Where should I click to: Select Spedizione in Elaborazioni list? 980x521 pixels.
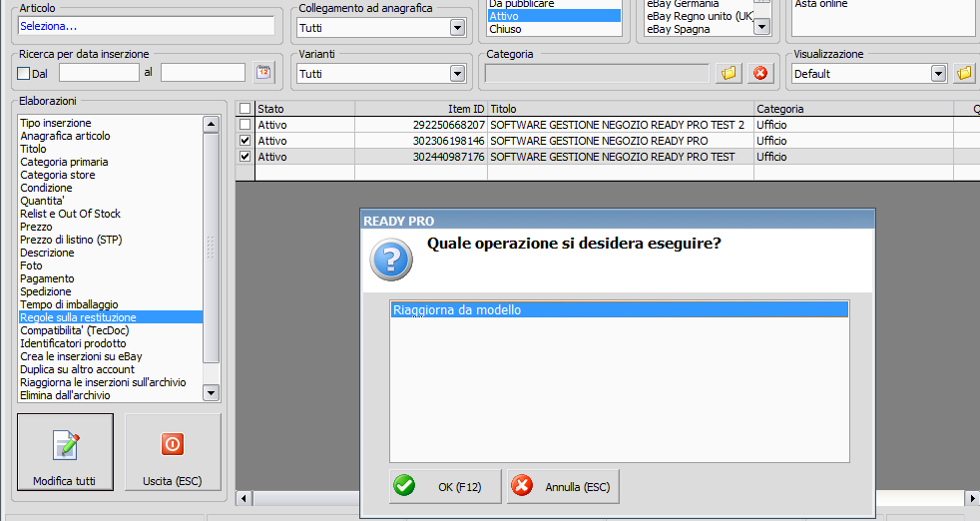46,291
